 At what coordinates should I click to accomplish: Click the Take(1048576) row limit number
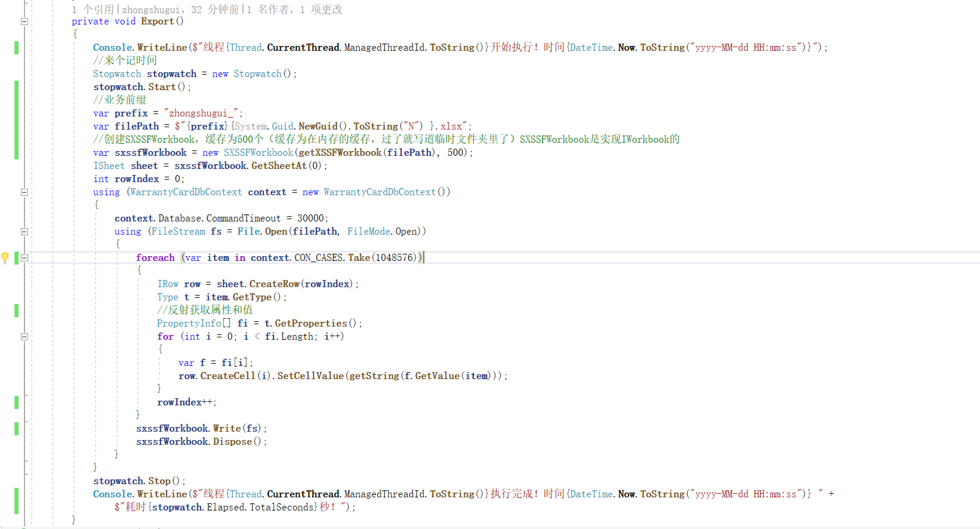click(x=395, y=258)
